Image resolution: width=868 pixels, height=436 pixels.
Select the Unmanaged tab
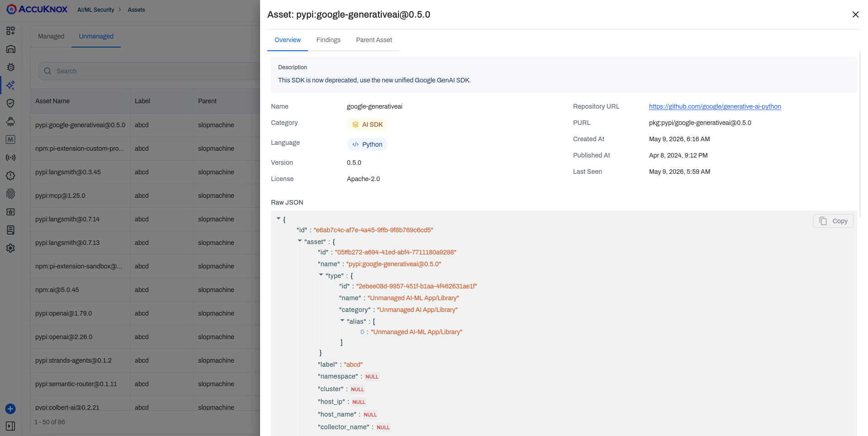(96, 36)
